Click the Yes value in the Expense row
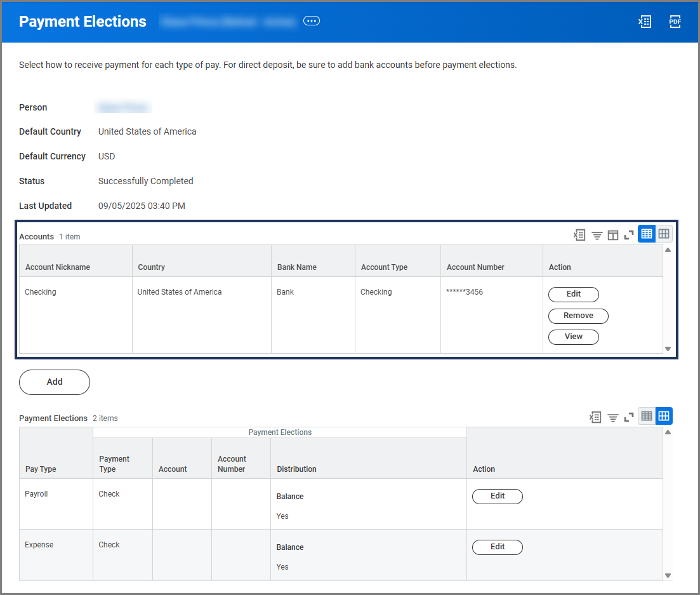Viewport: 700px width, 595px height. [x=282, y=567]
